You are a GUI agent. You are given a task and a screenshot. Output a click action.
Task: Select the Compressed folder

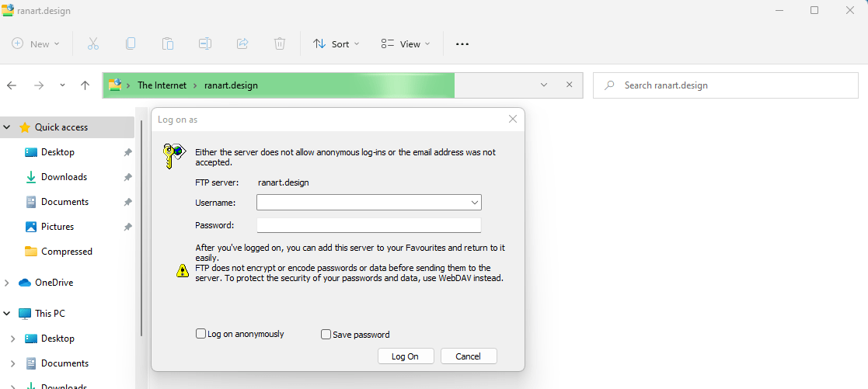tap(66, 252)
